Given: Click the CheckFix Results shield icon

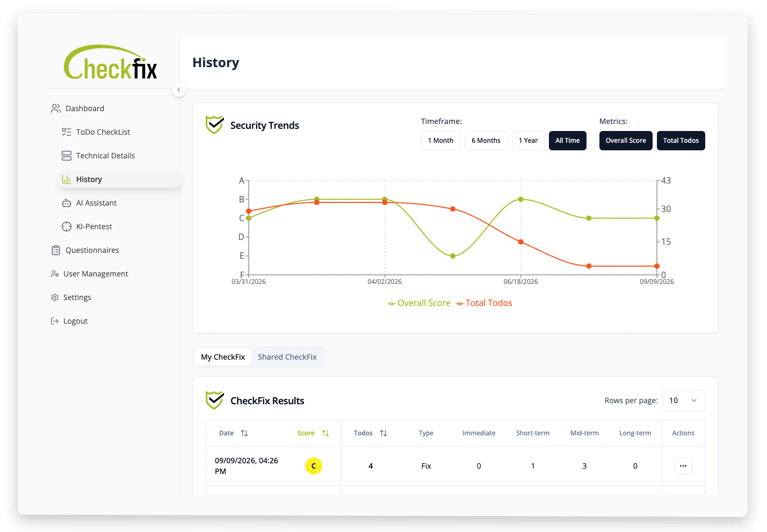Looking at the screenshot, I should coord(215,400).
